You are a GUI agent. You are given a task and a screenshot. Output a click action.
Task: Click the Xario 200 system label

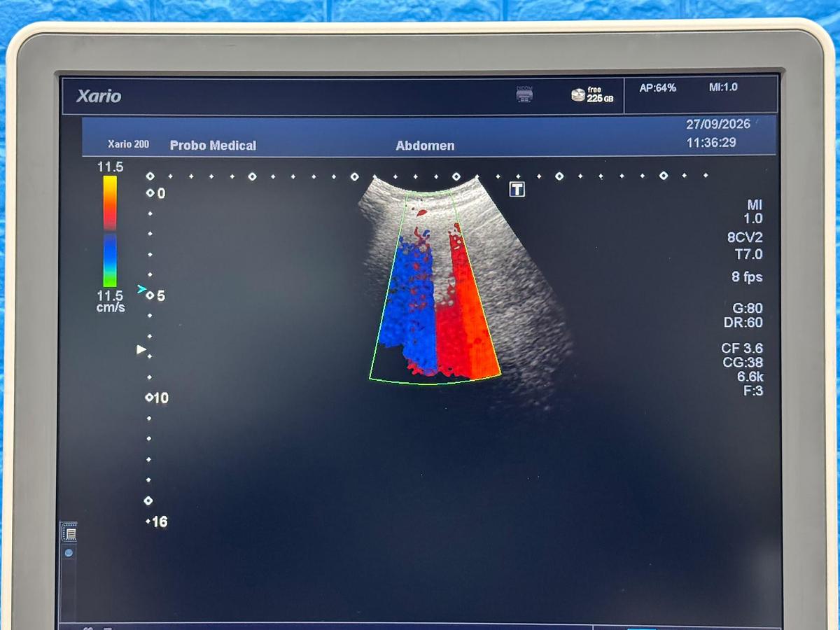[128, 144]
